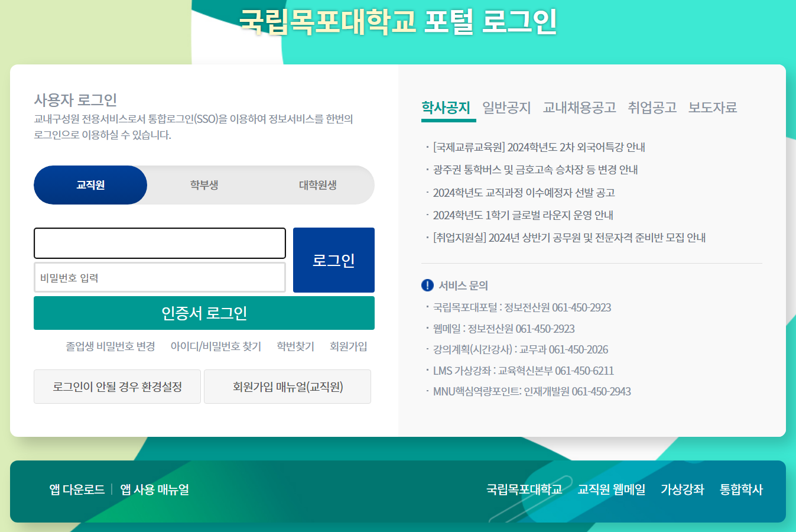
Task: Switch to the 일반공지 notice tab
Action: click(505, 108)
